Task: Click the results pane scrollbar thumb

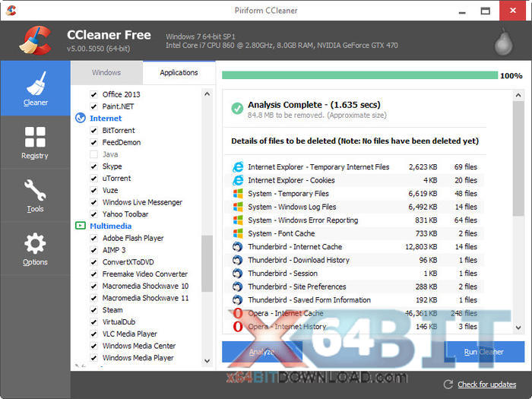Action: [x=518, y=158]
